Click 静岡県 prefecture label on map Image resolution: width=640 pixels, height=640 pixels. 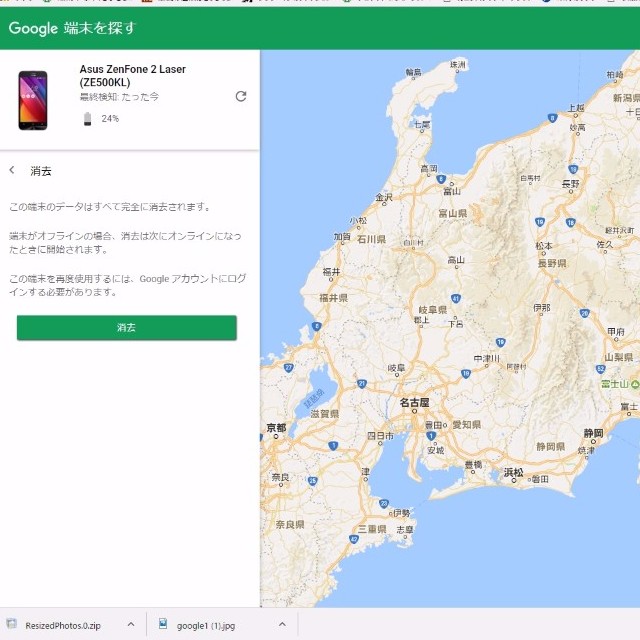click(551, 447)
